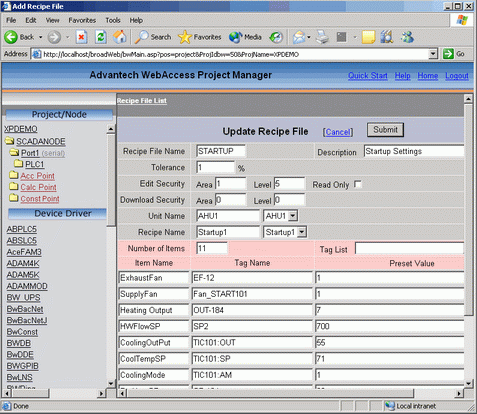This screenshot has height=414, width=477.
Task: Click the Calc Point folder icon
Action: [14, 186]
